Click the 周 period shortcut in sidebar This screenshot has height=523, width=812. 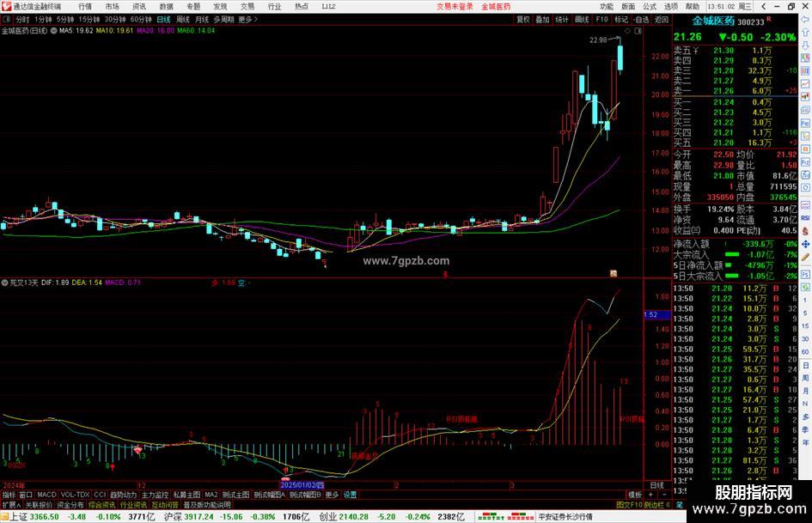coord(805,378)
